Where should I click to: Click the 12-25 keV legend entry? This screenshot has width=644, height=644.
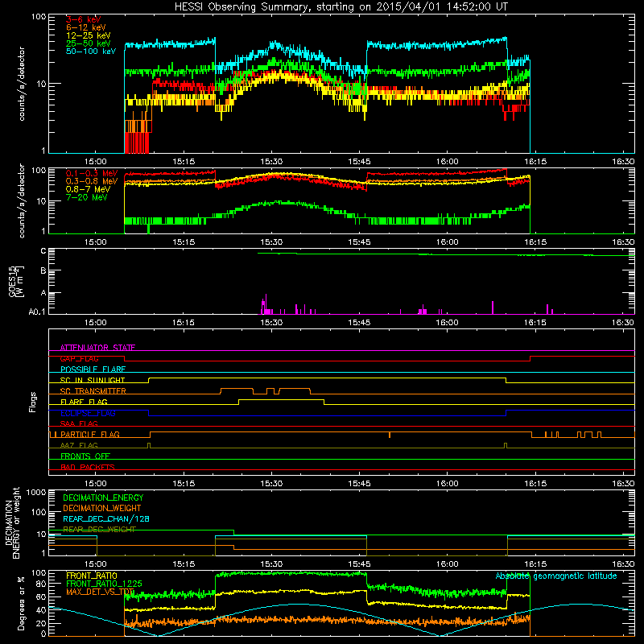[x=88, y=35]
